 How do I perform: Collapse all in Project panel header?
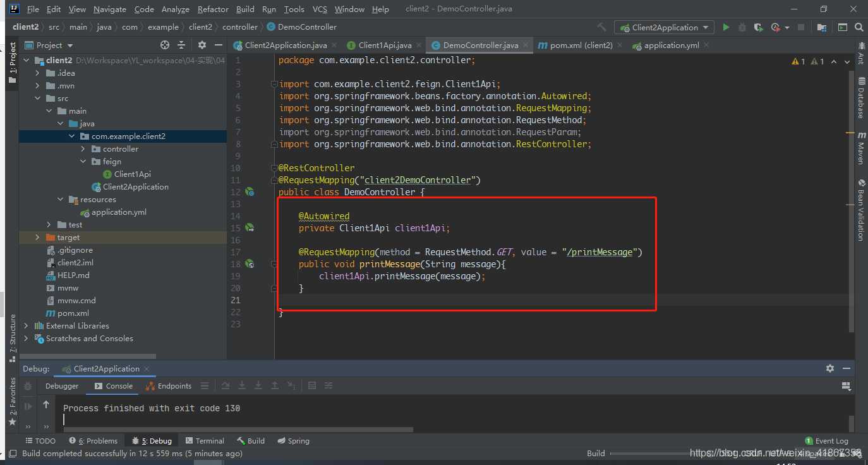coord(181,45)
